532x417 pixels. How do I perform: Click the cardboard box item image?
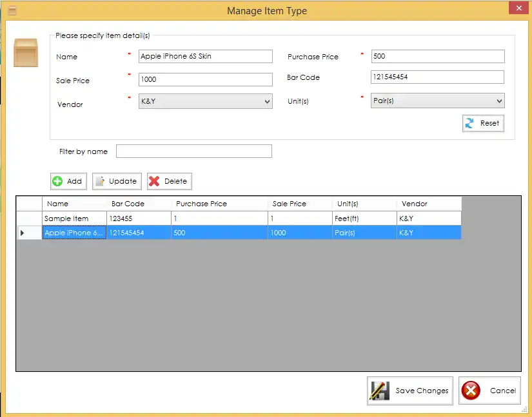click(26, 53)
